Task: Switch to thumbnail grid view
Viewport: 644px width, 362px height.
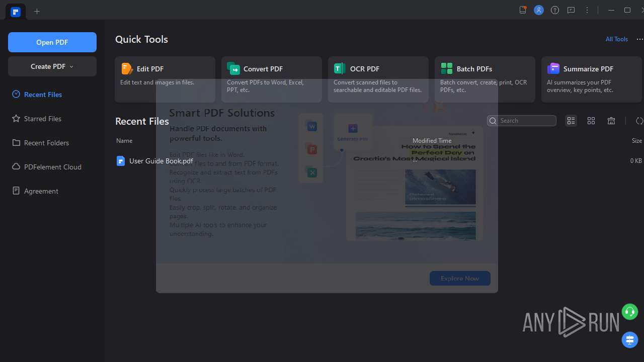Action: click(591, 121)
